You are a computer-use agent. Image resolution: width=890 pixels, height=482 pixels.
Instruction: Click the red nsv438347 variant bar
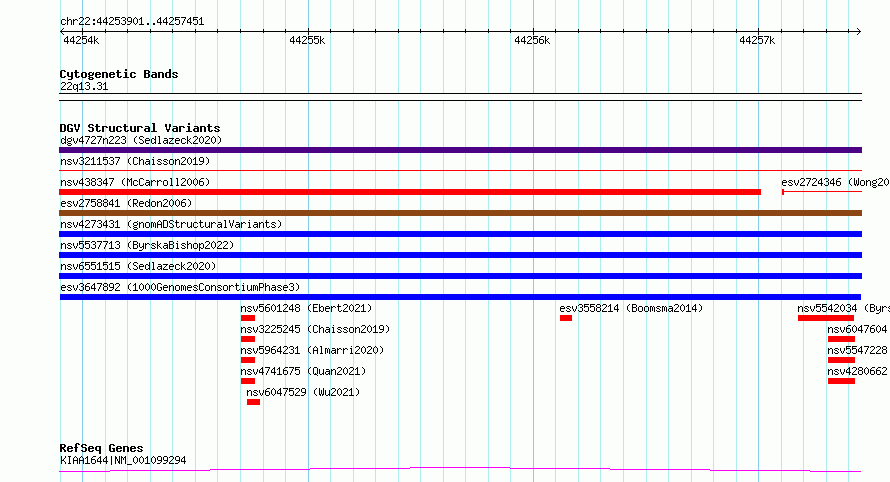[410, 192]
